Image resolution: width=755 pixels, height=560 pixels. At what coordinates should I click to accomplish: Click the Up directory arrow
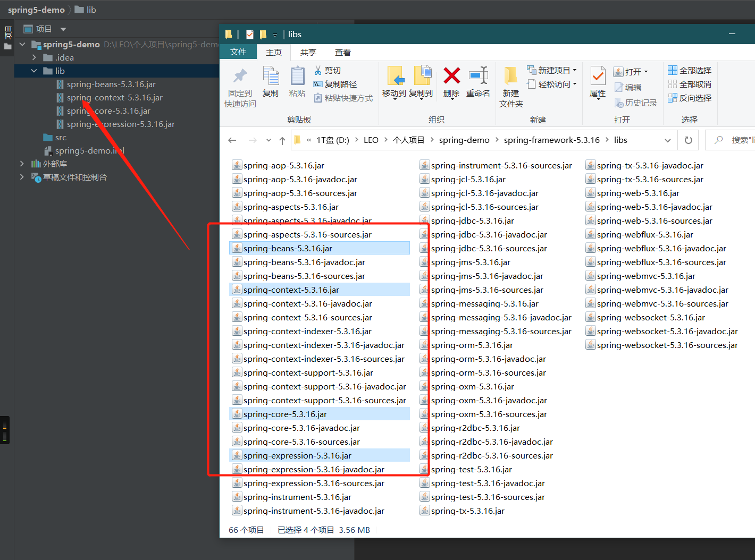(x=282, y=140)
